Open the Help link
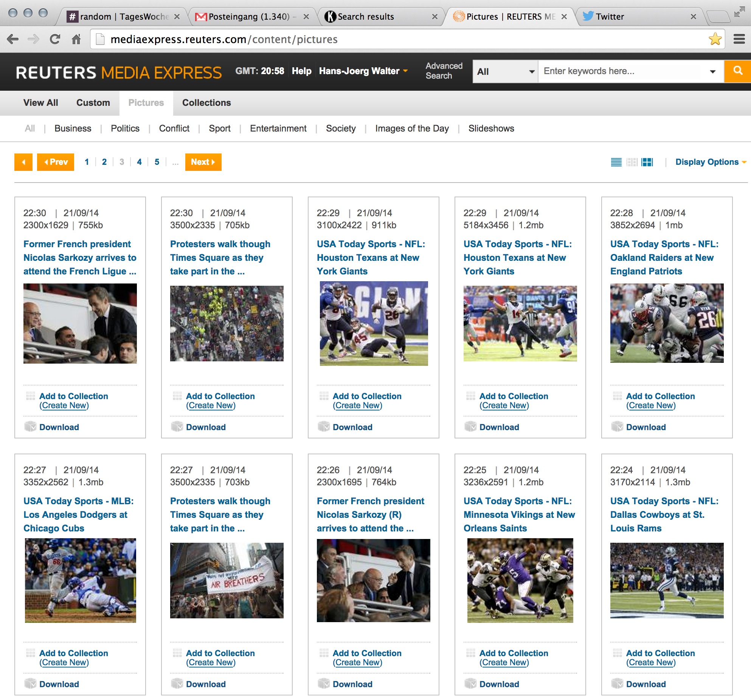The width and height of the screenshot is (751, 700). tap(301, 71)
